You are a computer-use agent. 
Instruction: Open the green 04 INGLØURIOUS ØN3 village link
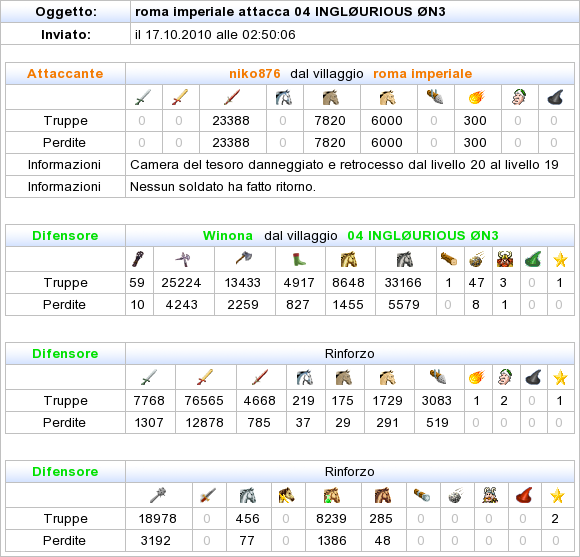[x=423, y=236]
